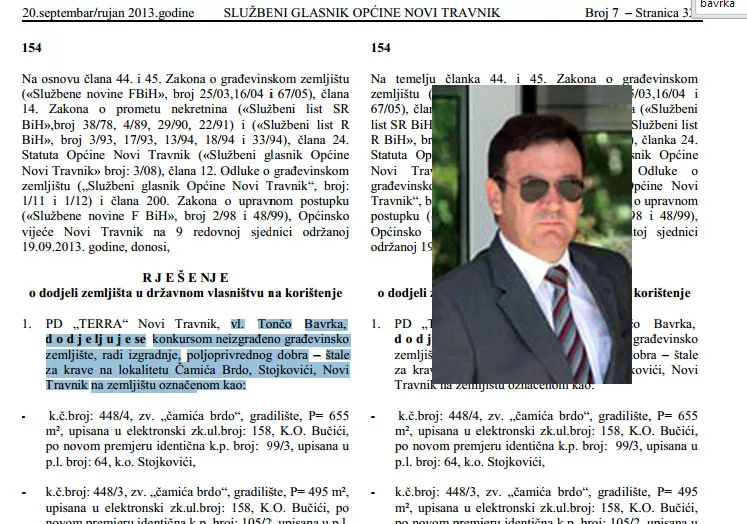Click the find box containing "bavrka"

pyautogui.click(x=722, y=5)
